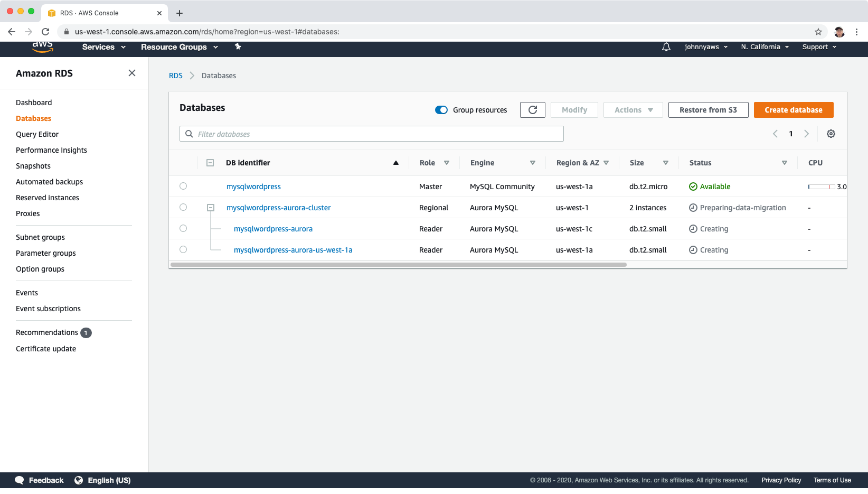
Task: Open the N. California region selector
Action: (765, 47)
